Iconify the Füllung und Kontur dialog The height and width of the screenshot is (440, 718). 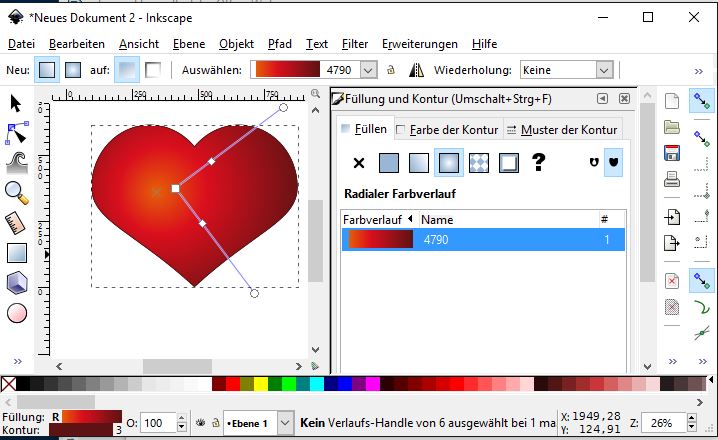[602, 98]
